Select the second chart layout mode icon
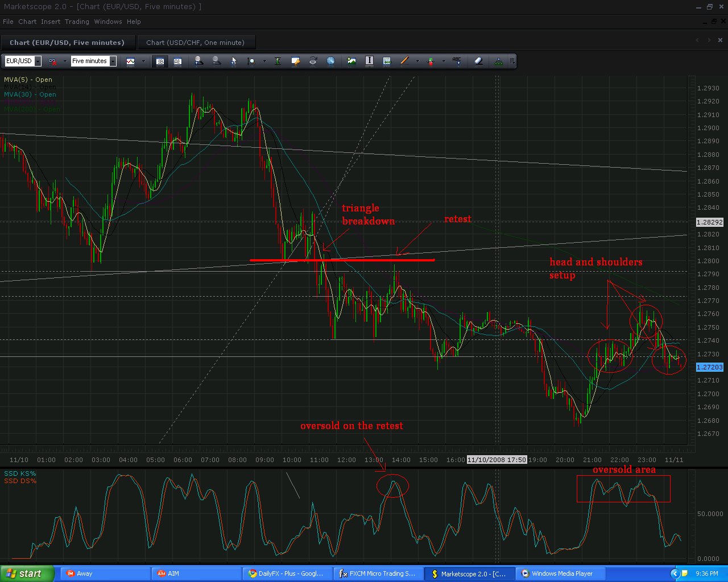 point(177,61)
